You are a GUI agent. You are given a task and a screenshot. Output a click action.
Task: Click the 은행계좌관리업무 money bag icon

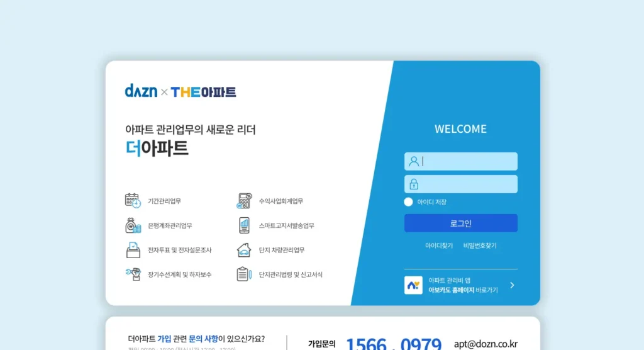click(133, 225)
